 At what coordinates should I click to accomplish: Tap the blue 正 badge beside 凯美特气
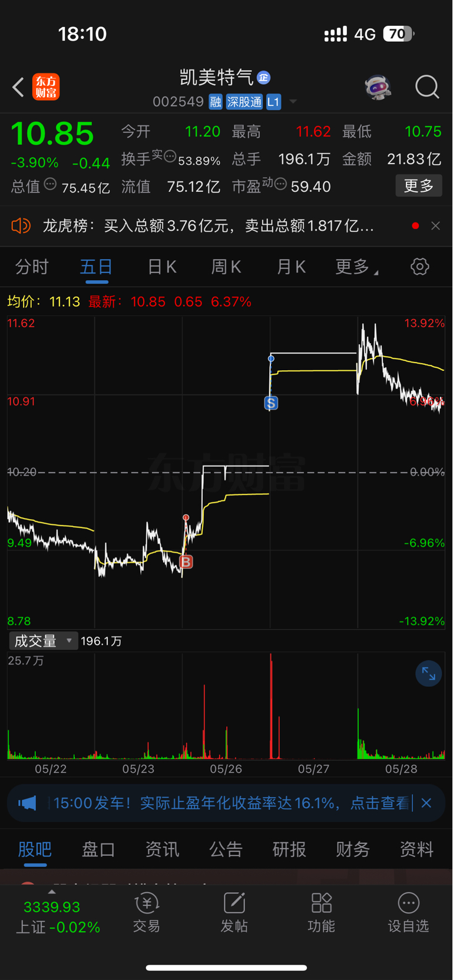click(263, 78)
